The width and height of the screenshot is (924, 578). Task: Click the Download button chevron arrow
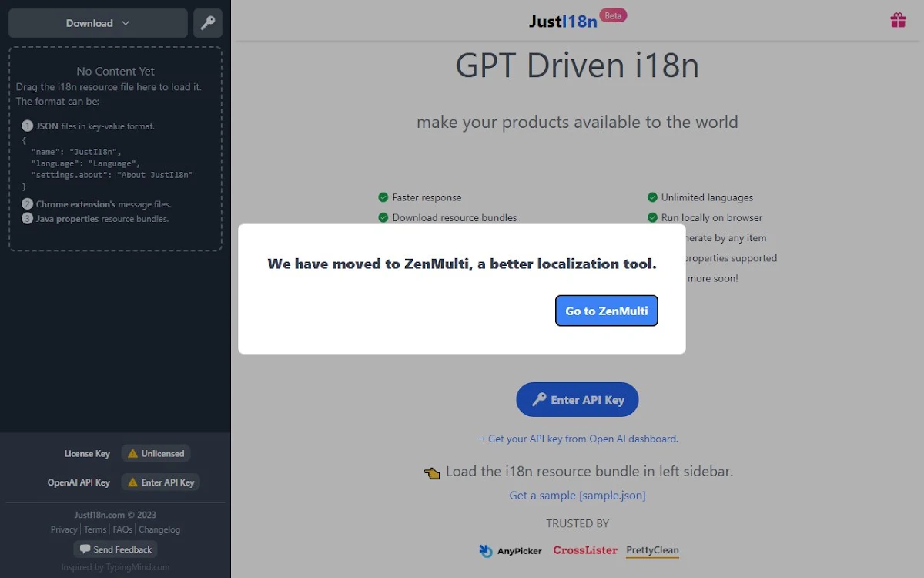click(126, 23)
